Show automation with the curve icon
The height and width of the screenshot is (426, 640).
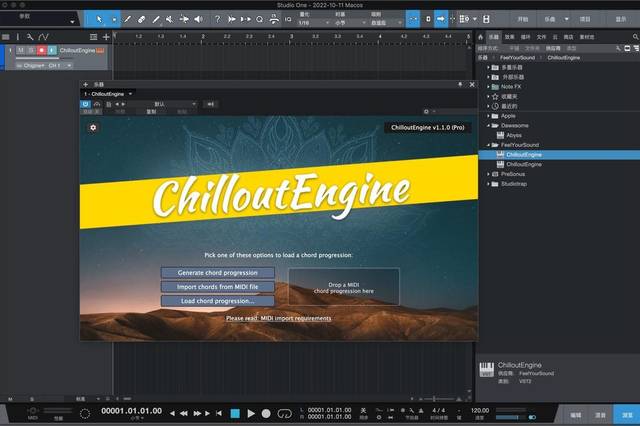point(43,37)
